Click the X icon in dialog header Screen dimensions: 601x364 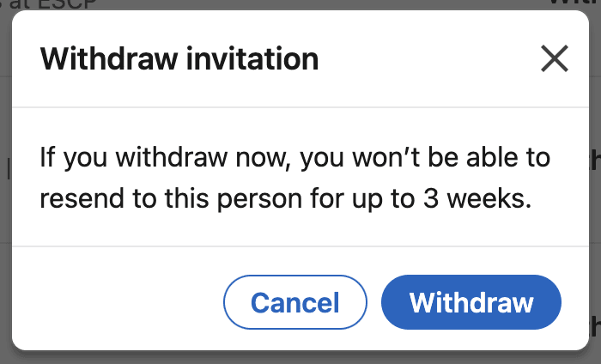tap(555, 58)
